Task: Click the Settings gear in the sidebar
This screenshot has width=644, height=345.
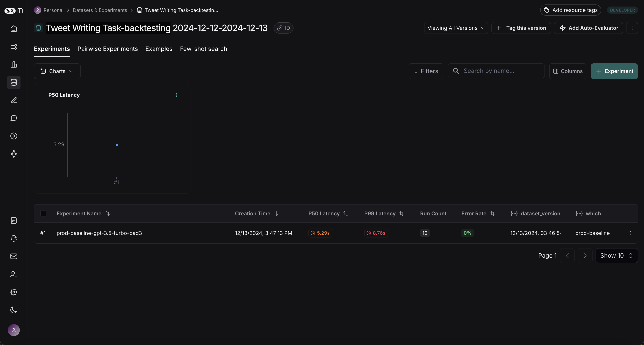Action: pos(14,292)
